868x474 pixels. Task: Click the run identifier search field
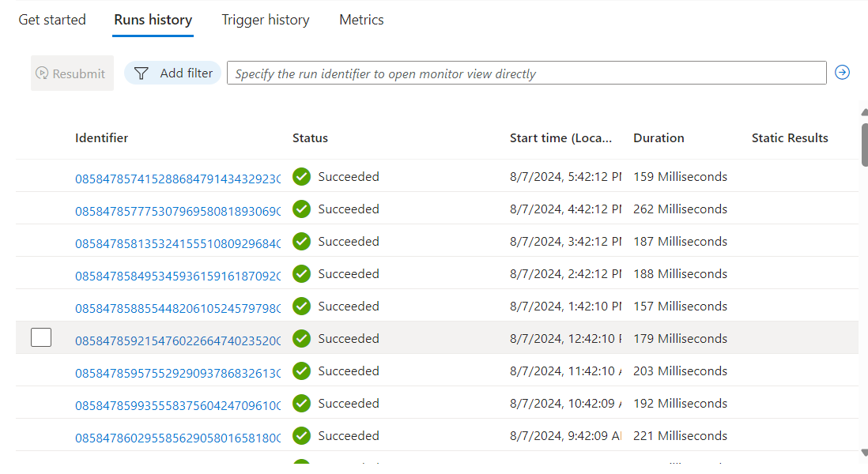pos(526,73)
